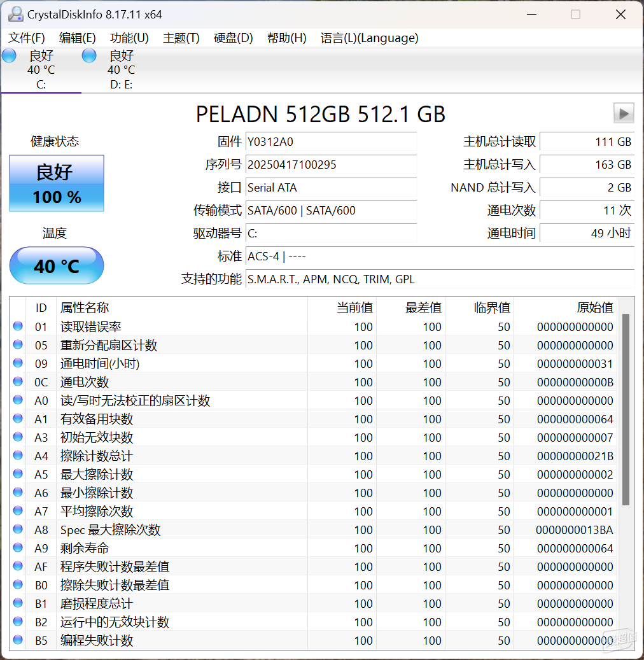Screen dimensions: 644x660
Task: Click the 属性名称 column header
Action: pos(182,307)
